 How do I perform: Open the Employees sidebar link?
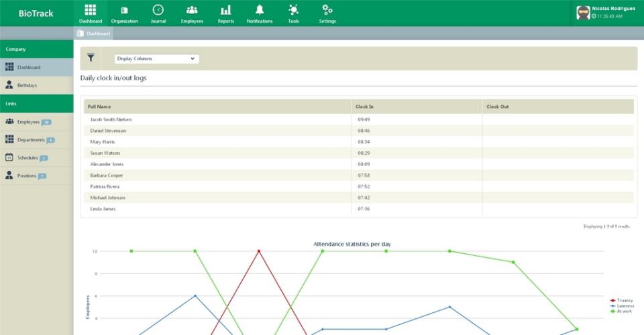pyautogui.click(x=36, y=122)
